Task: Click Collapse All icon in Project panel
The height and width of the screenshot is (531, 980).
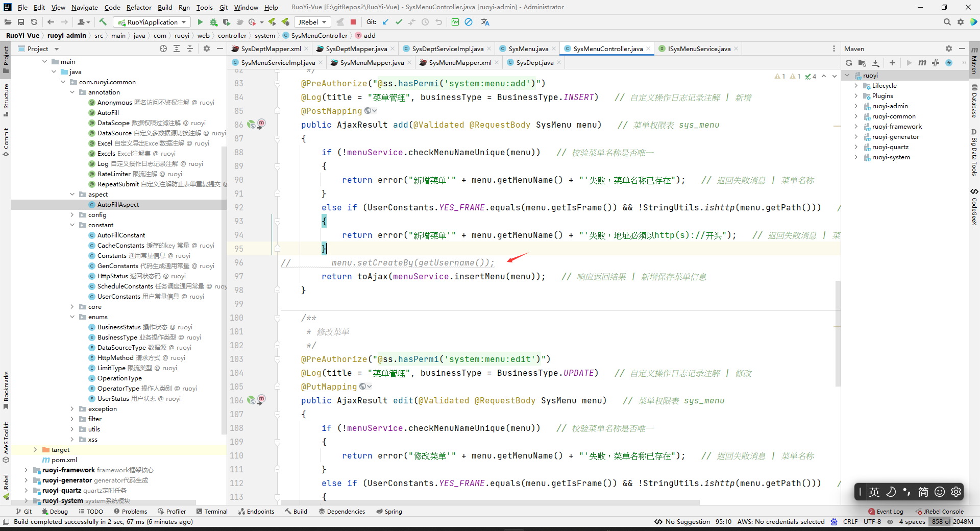Action: pyautogui.click(x=190, y=49)
